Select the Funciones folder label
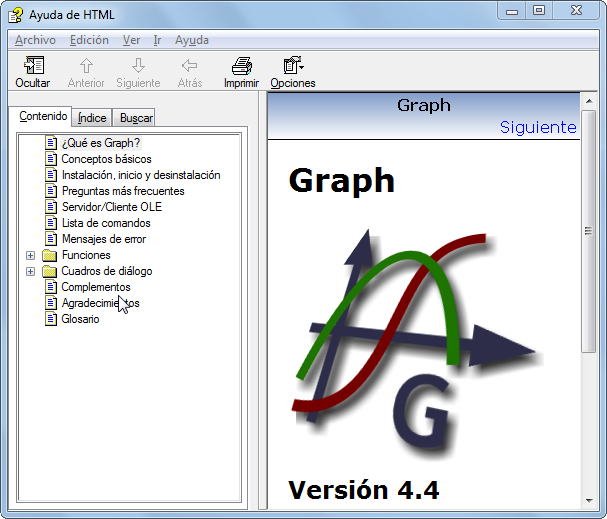Image resolution: width=607 pixels, height=519 pixels. 86,255
